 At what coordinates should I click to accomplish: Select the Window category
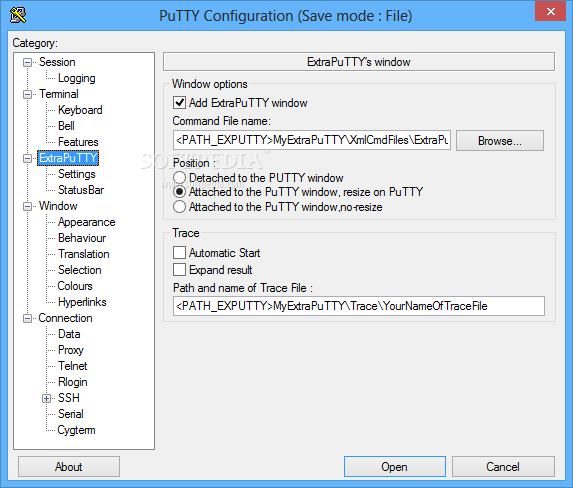coord(58,206)
